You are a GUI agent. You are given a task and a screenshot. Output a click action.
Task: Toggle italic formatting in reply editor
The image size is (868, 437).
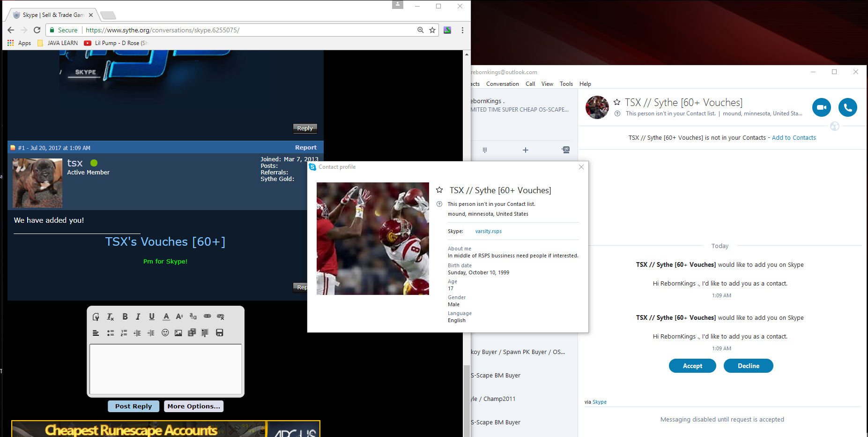coord(138,317)
